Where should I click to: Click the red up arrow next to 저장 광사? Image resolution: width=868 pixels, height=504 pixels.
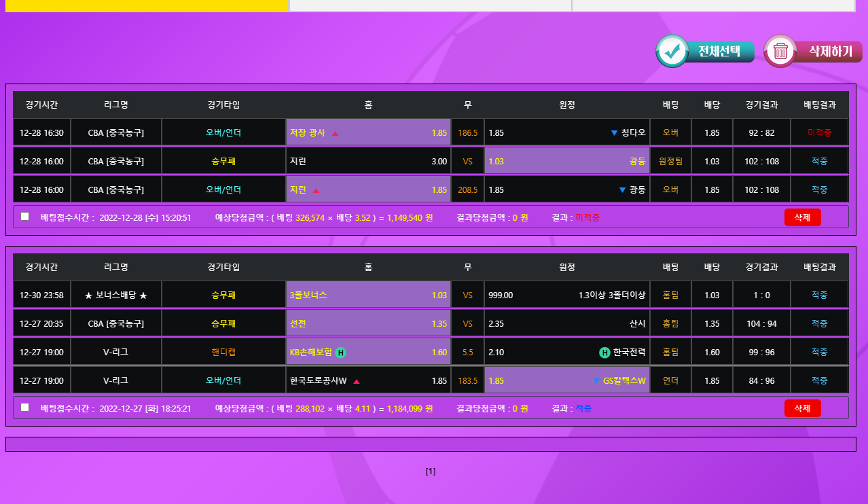point(335,133)
